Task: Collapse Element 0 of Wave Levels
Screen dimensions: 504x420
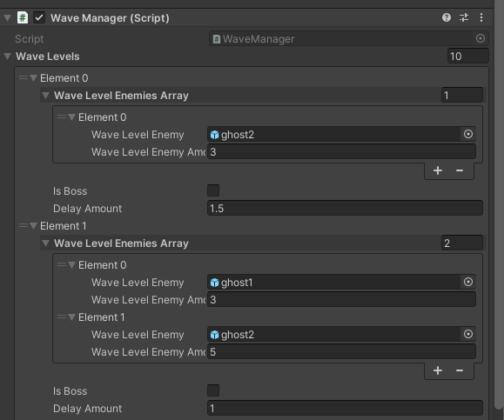Action: point(33,78)
